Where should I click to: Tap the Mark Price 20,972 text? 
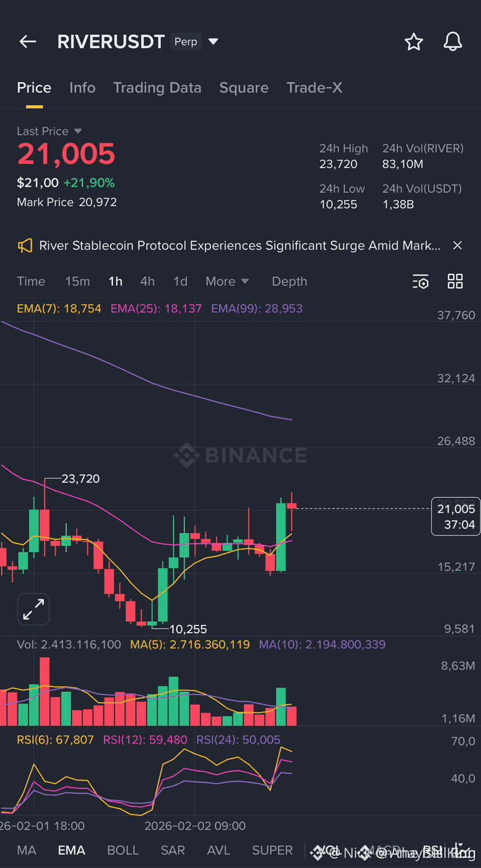(67, 202)
